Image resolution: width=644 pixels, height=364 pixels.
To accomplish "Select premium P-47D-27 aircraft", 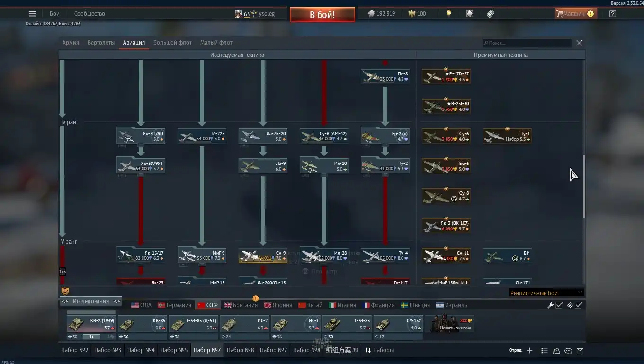I will [446, 76].
